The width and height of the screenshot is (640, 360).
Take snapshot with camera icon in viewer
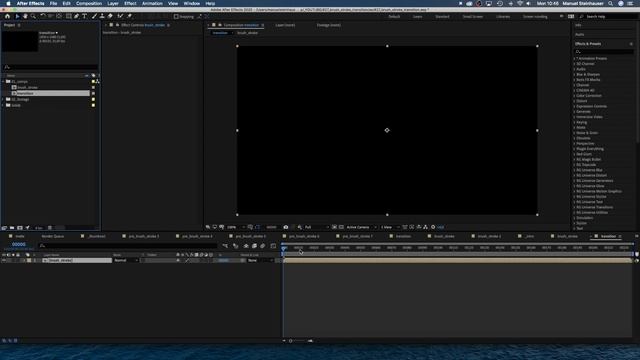point(286,227)
